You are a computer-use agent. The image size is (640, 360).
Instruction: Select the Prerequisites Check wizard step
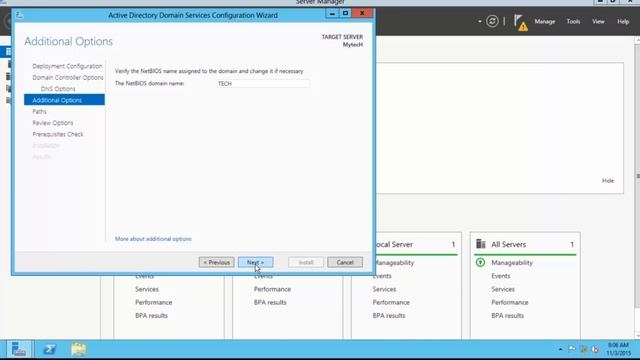tap(58, 134)
